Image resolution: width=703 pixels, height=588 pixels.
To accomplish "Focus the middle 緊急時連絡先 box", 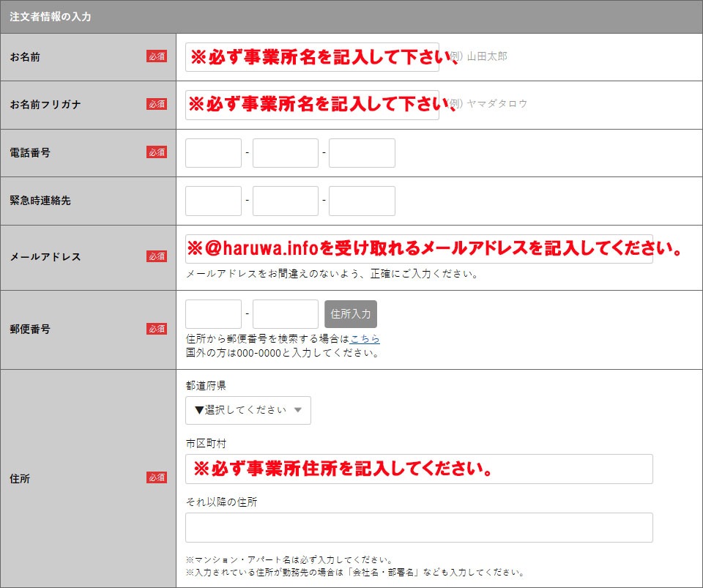I will (x=286, y=201).
